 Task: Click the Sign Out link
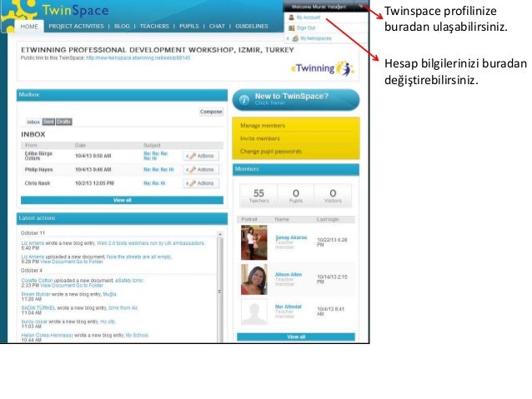[306, 27]
